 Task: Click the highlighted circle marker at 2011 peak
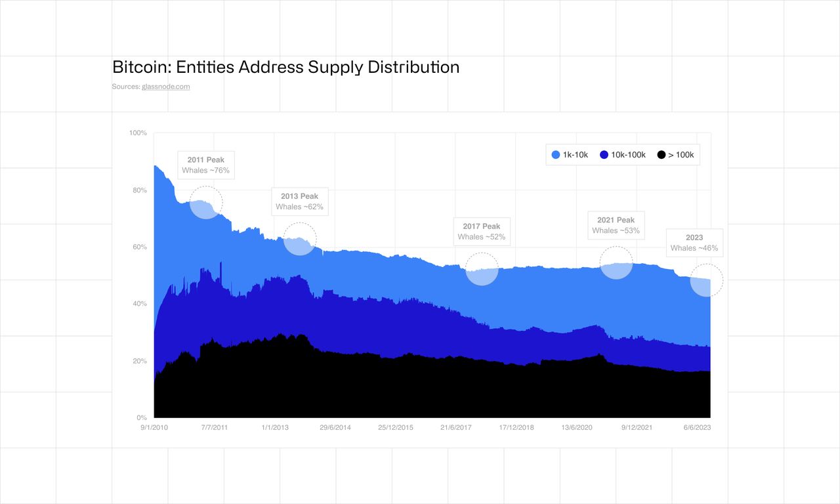point(206,201)
